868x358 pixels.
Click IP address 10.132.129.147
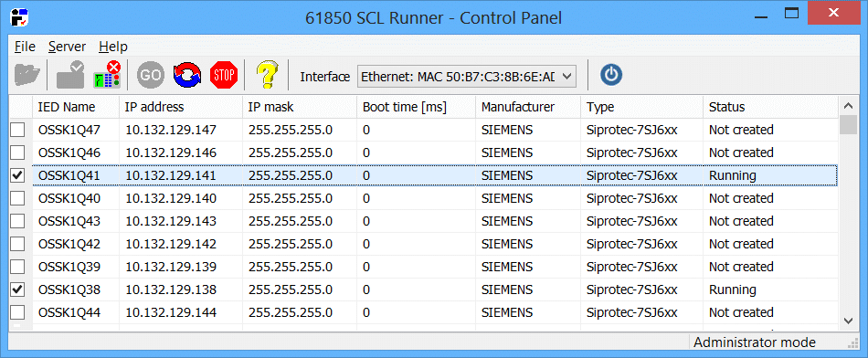click(171, 130)
